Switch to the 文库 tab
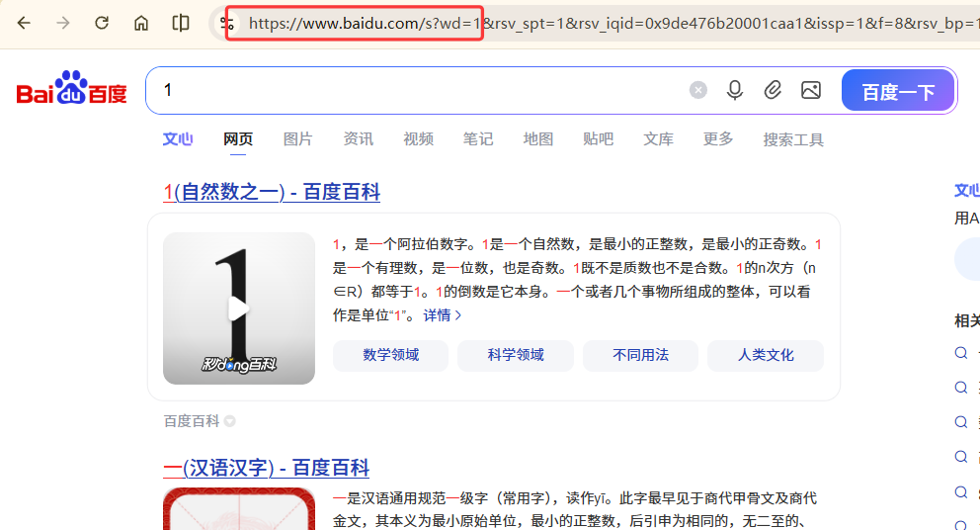The image size is (980, 530). click(x=658, y=138)
